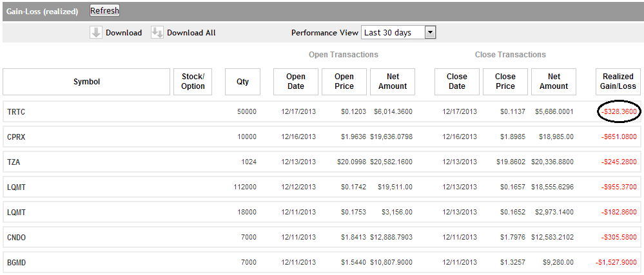This screenshot has width=644, height=275.
Task: Sort by the Symbol column header
Action: 86,82
